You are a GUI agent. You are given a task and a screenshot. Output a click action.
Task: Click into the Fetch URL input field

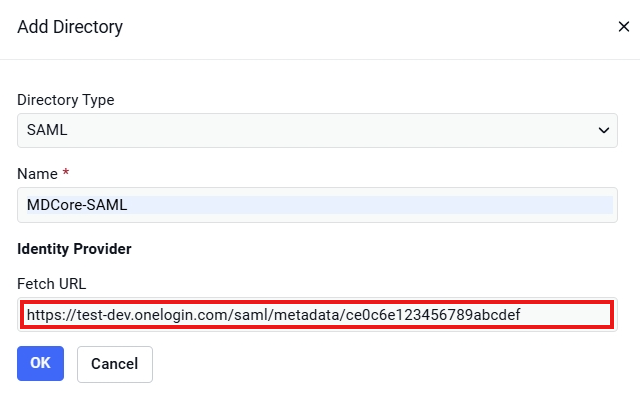pos(317,314)
